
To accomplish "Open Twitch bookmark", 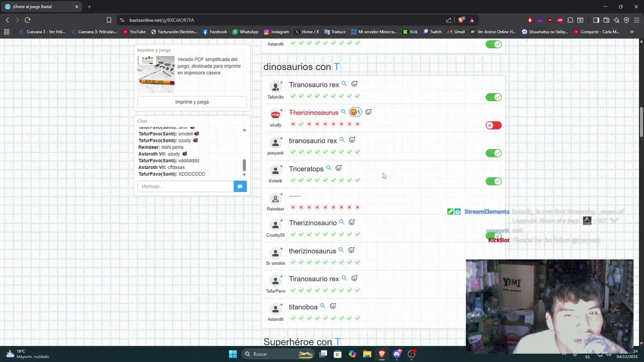I will coord(432,32).
